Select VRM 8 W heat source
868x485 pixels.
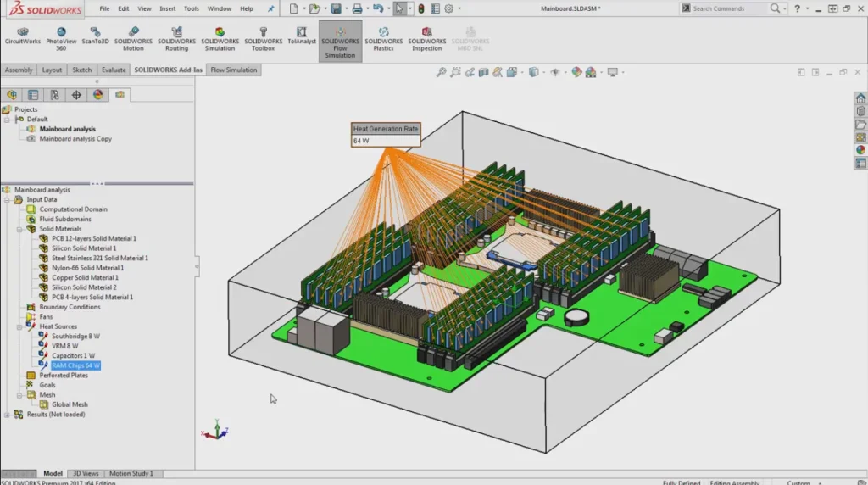click(x=64, y=346)
